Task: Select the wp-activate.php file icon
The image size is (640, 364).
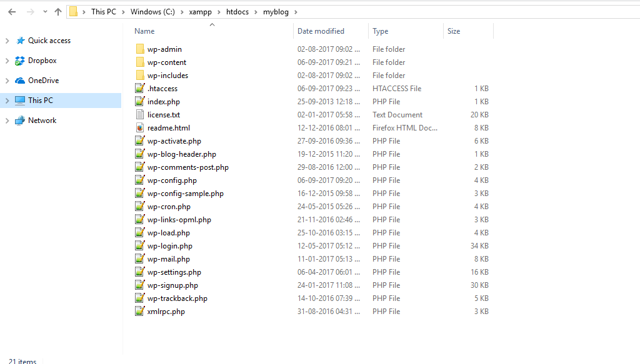Action: coord(139,140)
